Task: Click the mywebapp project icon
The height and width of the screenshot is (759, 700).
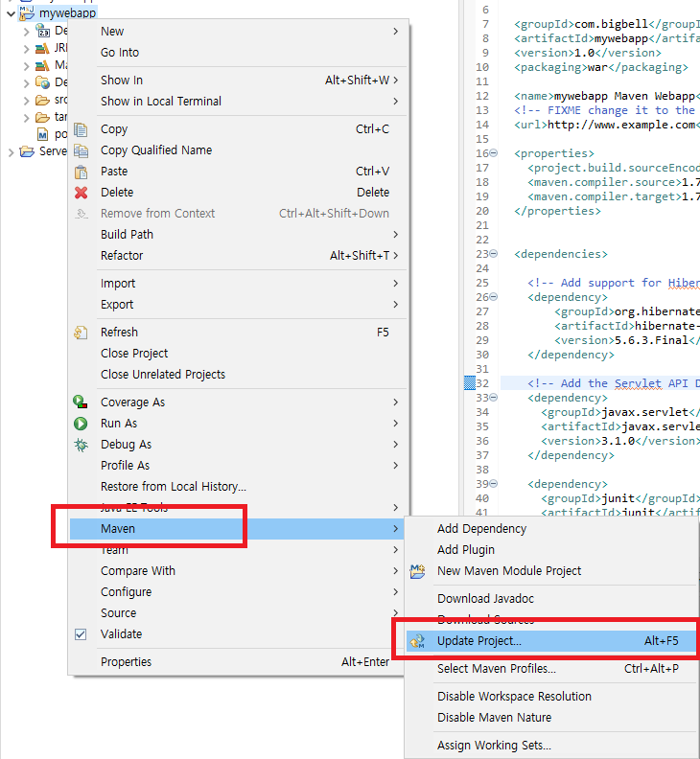Action: [27, 13]
